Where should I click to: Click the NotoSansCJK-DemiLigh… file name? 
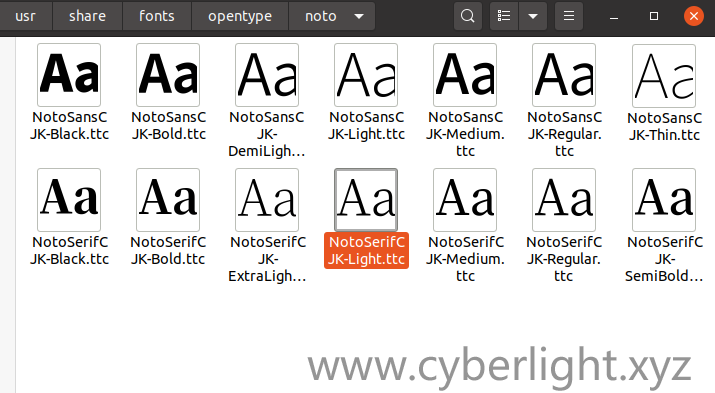(267, 134)
